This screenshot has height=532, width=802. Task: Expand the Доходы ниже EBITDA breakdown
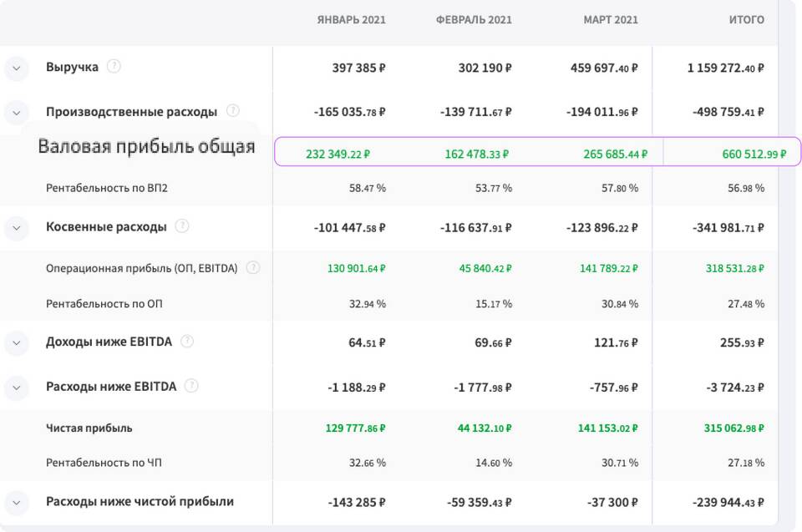(17, 342)
